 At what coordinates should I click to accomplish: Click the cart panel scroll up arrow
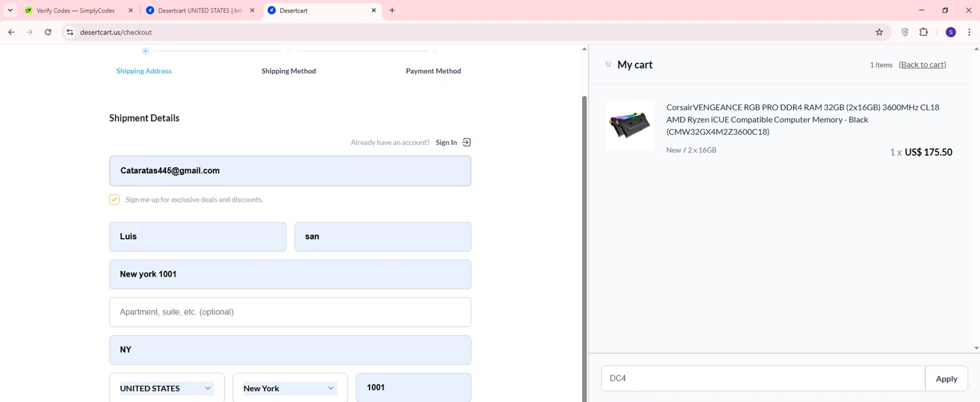[977, 49]
